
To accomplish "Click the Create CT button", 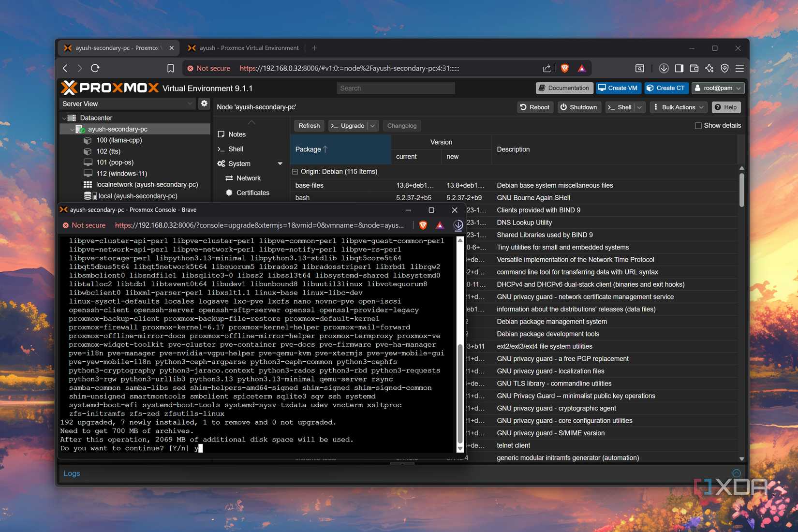I will point(666,88).
